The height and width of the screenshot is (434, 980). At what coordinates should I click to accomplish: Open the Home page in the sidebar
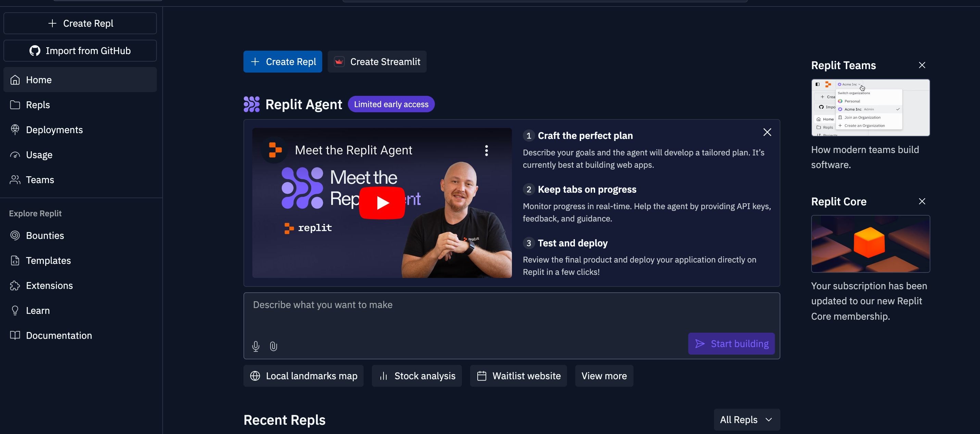click(80, 79)
